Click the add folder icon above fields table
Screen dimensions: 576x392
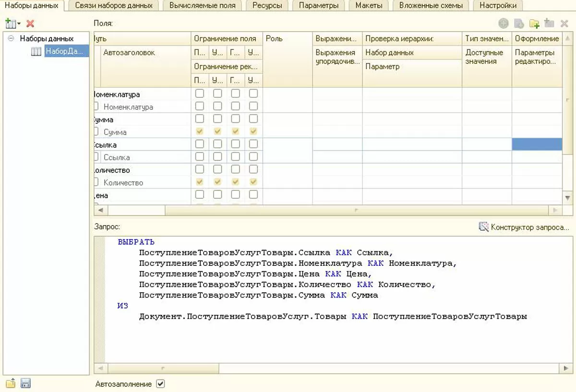pos(534,24)
